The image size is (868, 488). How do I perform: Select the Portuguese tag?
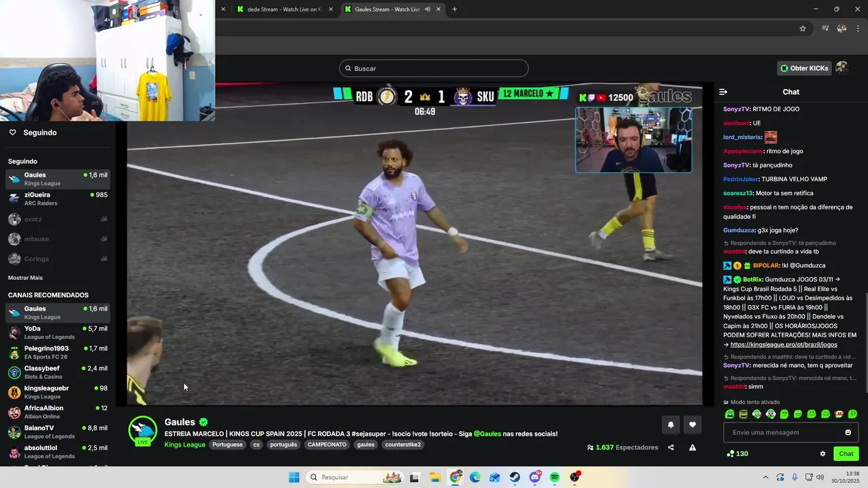227,445
